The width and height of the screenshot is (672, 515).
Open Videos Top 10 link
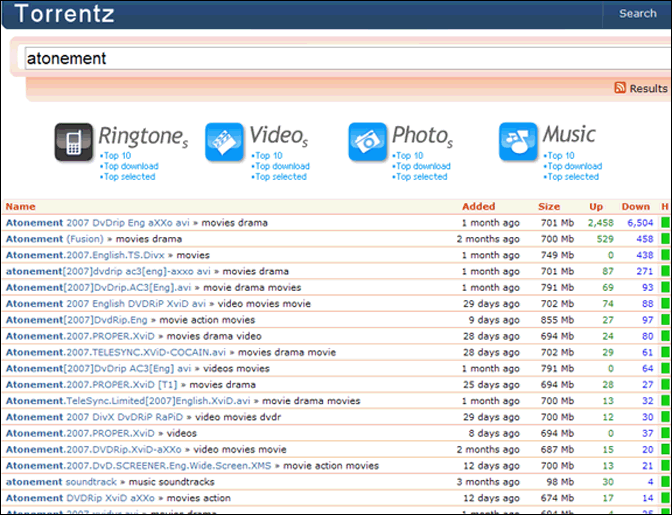point(268,156)
